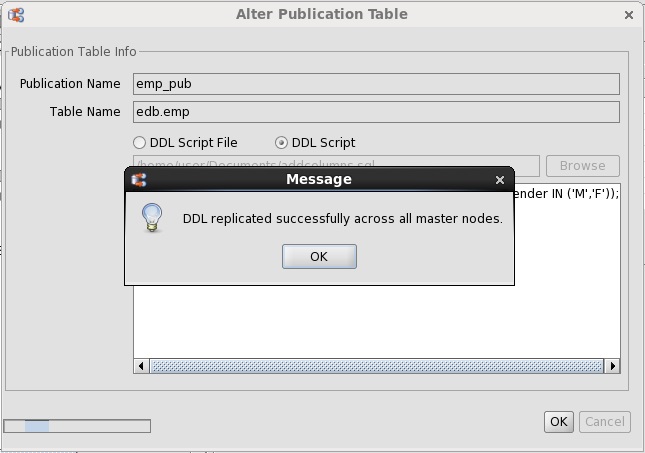Image resolution: width=645 pixels, height=453 pixels.
Task: Click OK in the Message dialog
Action: [x=319, y=256]
